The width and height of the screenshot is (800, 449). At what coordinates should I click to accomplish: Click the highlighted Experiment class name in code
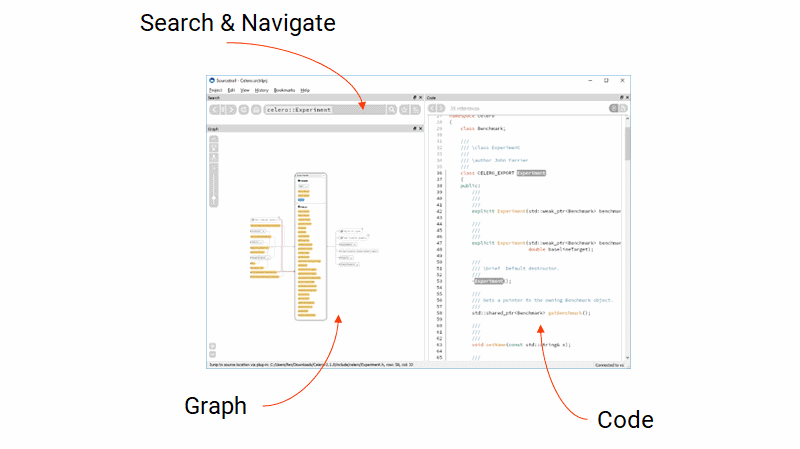(x=531, y=173)
